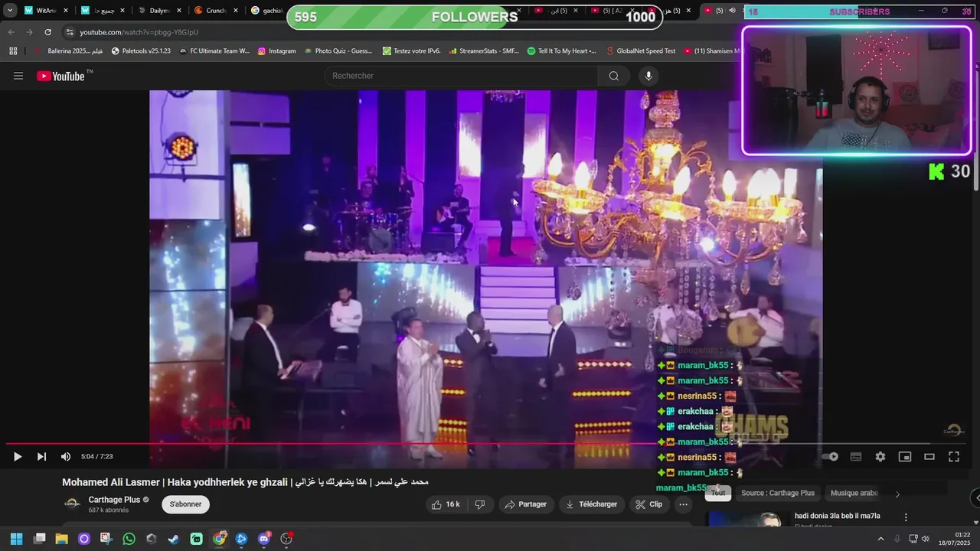This screenshot has width=980, height=551.
Task: Open the YouTube hamburger guide menu
Action: click(18, 76)
